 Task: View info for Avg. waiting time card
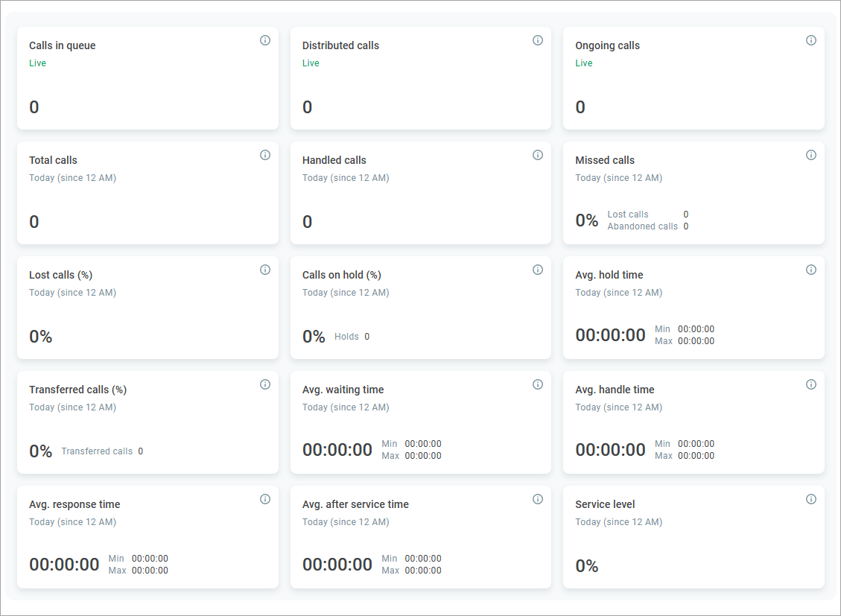[537, 384]
